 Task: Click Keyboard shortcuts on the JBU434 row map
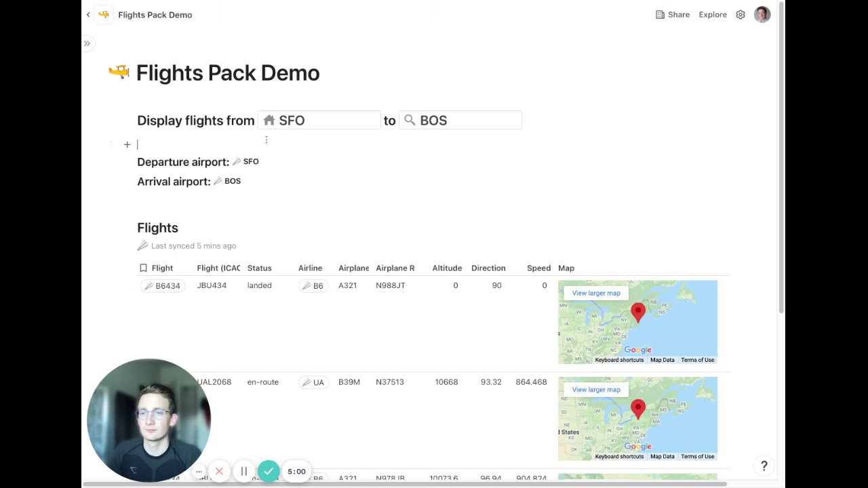coord(619,360)
